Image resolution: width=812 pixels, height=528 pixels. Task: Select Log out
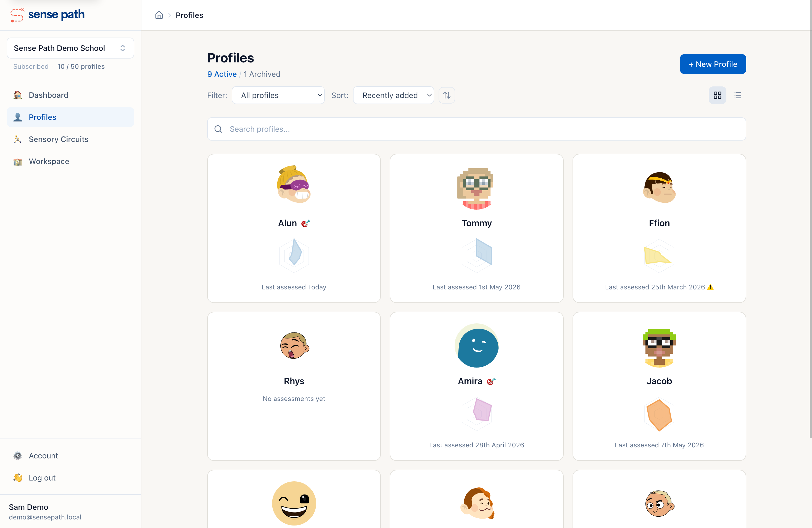pos(70,478)
